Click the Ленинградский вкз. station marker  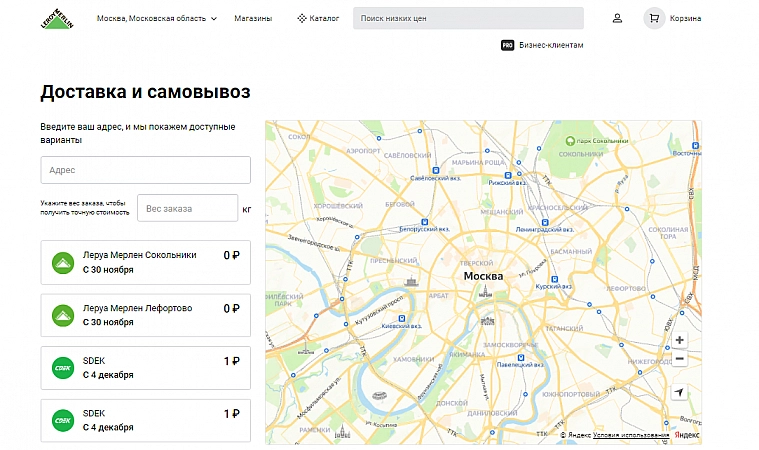545,222
